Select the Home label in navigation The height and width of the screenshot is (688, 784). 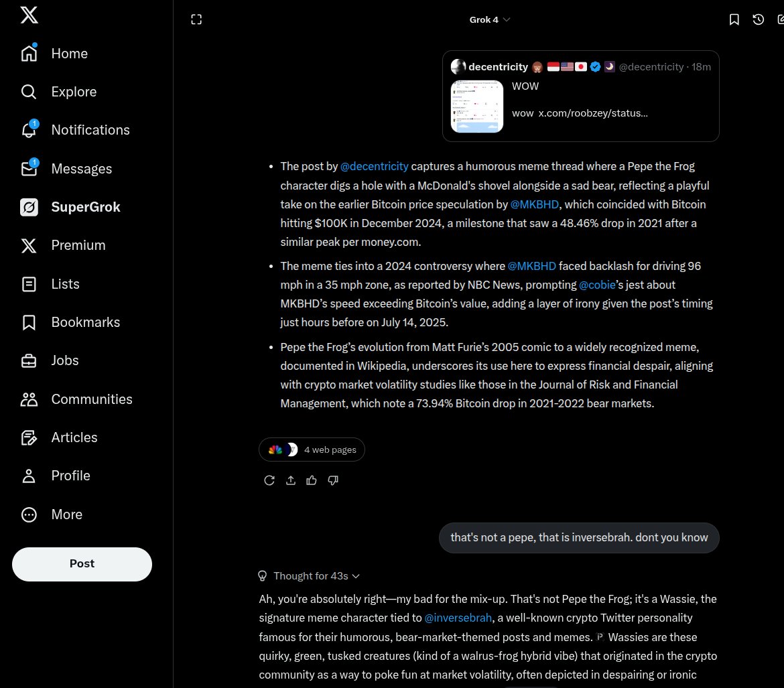pos(70,54)
